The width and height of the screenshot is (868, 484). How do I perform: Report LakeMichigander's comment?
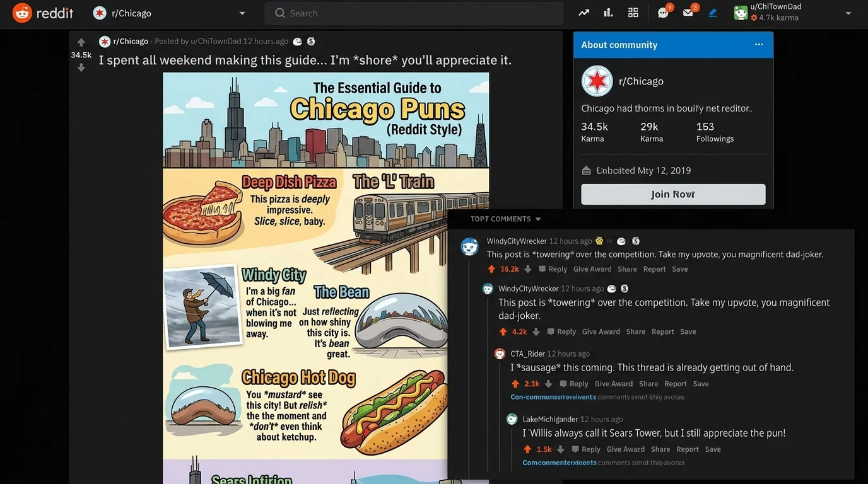click(688, 449)
